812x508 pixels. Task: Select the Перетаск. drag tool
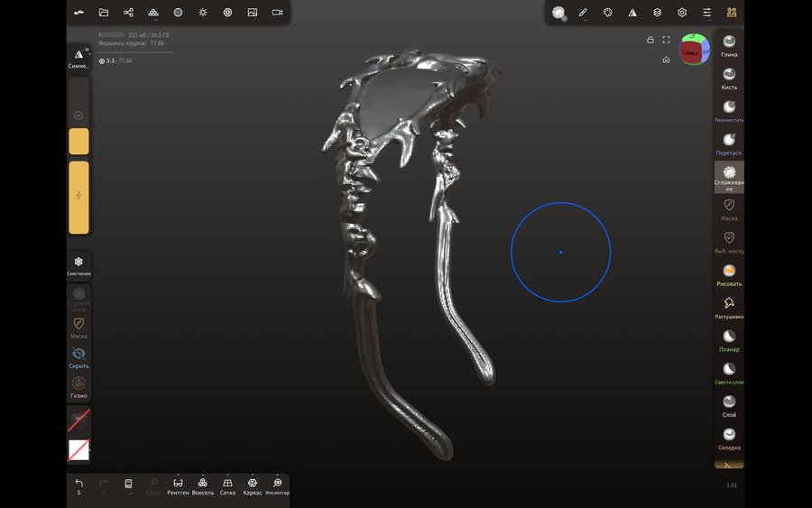pyautogui.click(x=729, y=144)
